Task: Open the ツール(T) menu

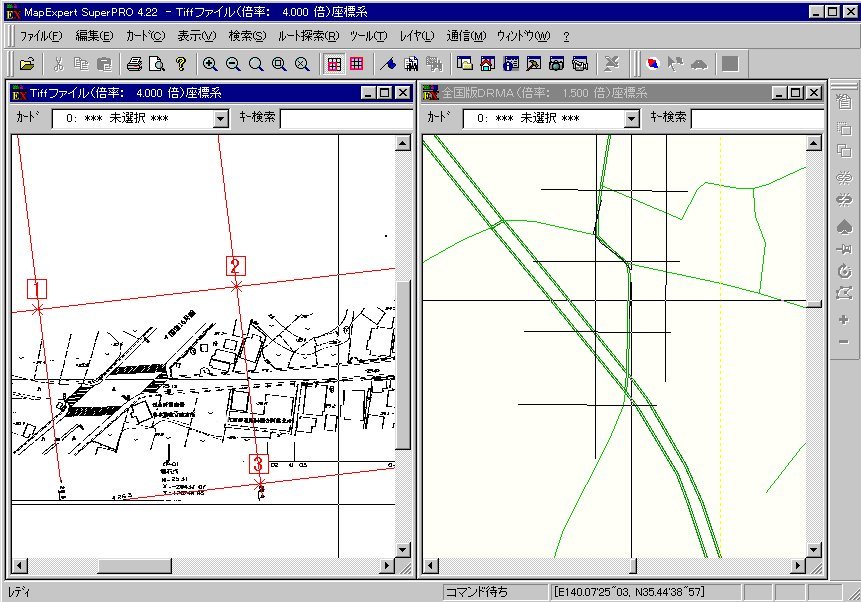Action: coord(368,36)
